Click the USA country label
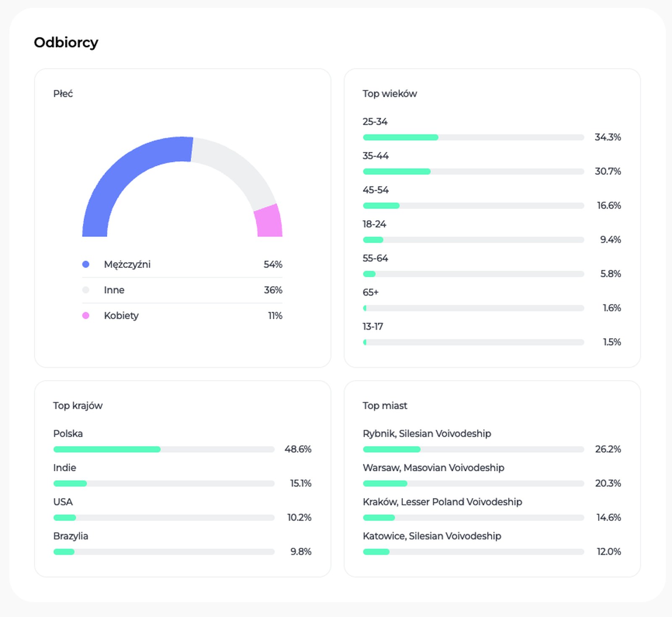 63,502
